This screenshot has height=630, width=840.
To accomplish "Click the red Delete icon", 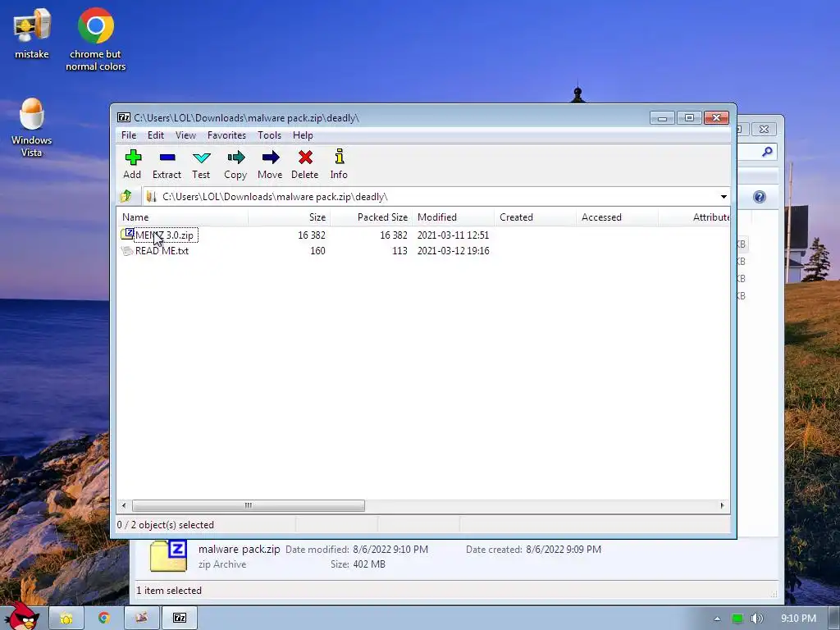I will (305, 157).
